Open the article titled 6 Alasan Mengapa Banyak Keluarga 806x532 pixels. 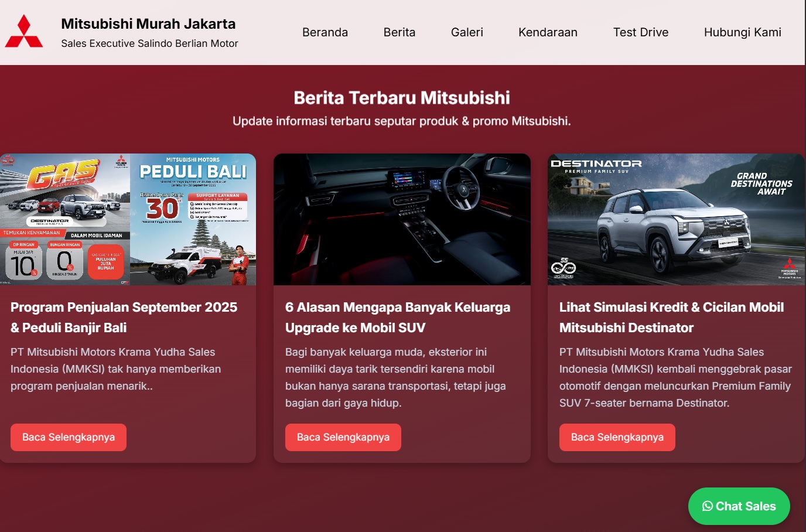pos(397,317)
